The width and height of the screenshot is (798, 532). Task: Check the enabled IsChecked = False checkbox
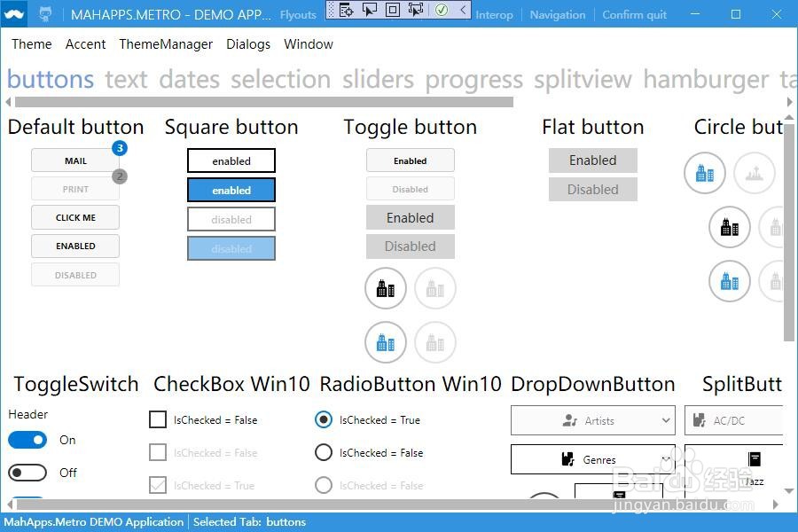pyautogui.click(x=158, y=420)
